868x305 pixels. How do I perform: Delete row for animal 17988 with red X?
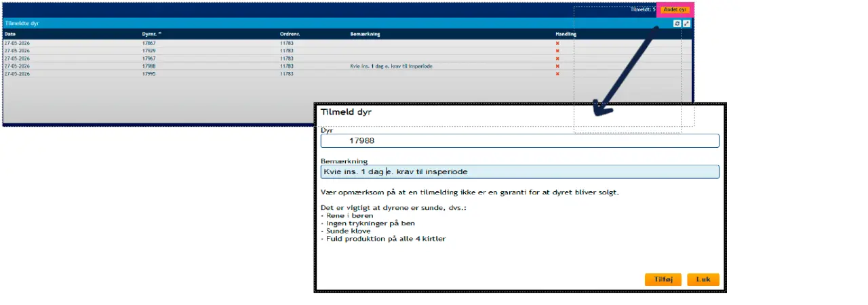(x=557, y=66)
